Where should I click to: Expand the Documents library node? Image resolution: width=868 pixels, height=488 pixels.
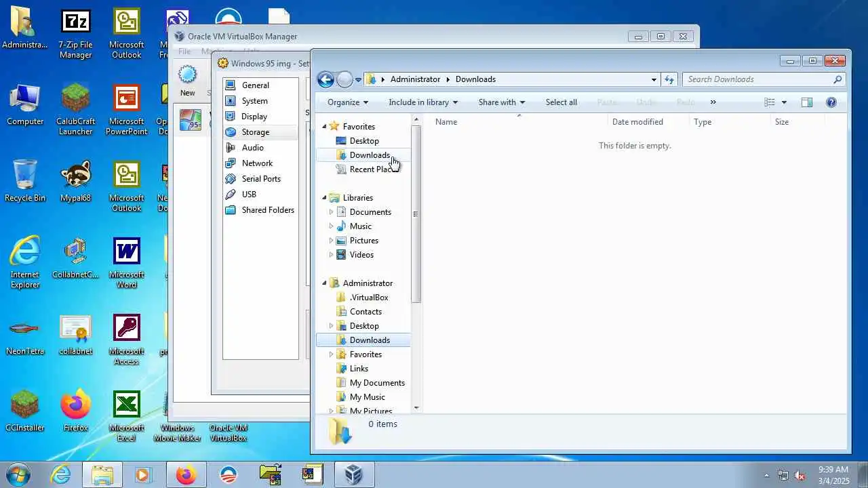[x=331, y=211]
